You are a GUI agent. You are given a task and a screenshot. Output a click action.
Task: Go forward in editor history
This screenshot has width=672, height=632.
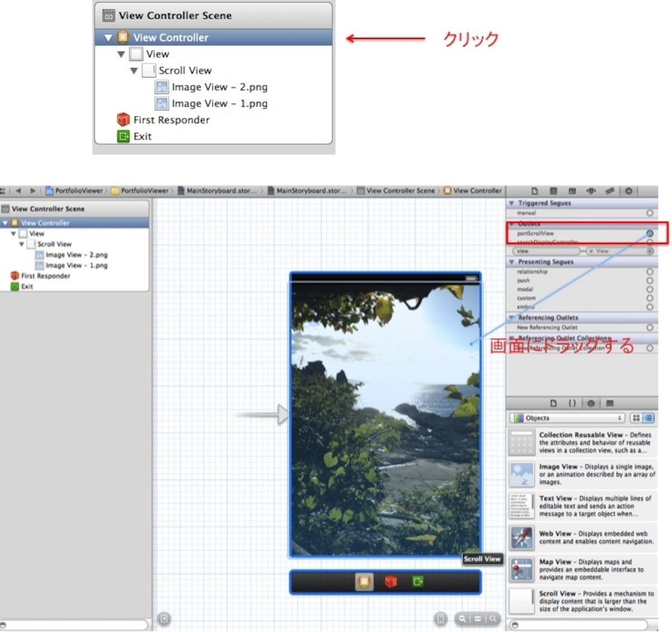tap(32, 190)
